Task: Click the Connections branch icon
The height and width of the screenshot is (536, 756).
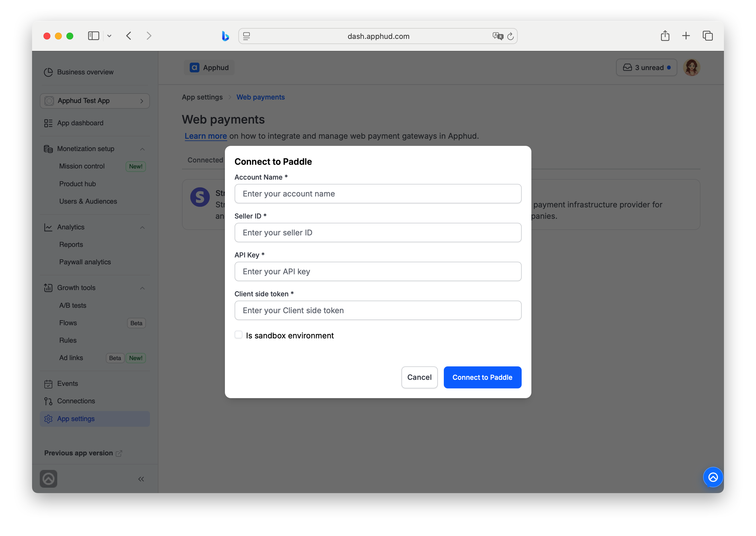Action: coord(48,401)
